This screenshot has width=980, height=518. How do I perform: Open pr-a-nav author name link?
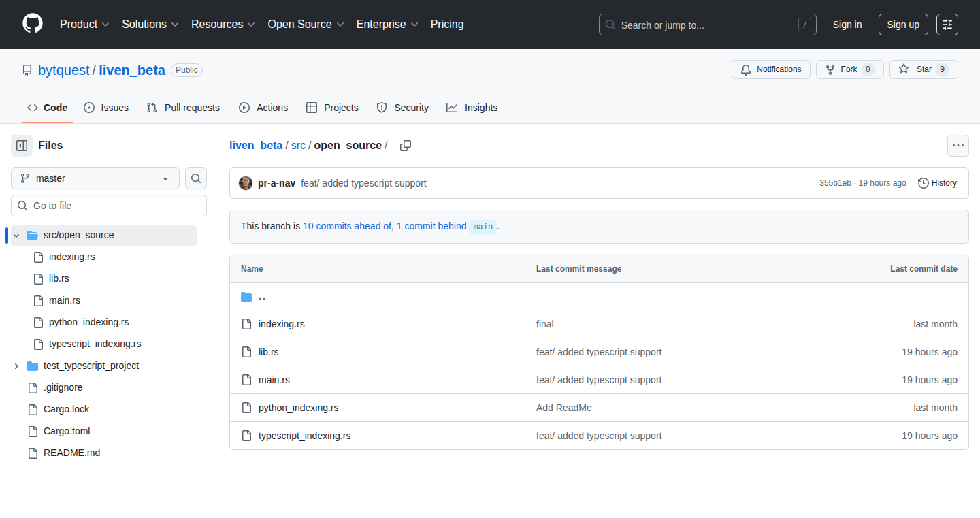[x=276, y=183]
